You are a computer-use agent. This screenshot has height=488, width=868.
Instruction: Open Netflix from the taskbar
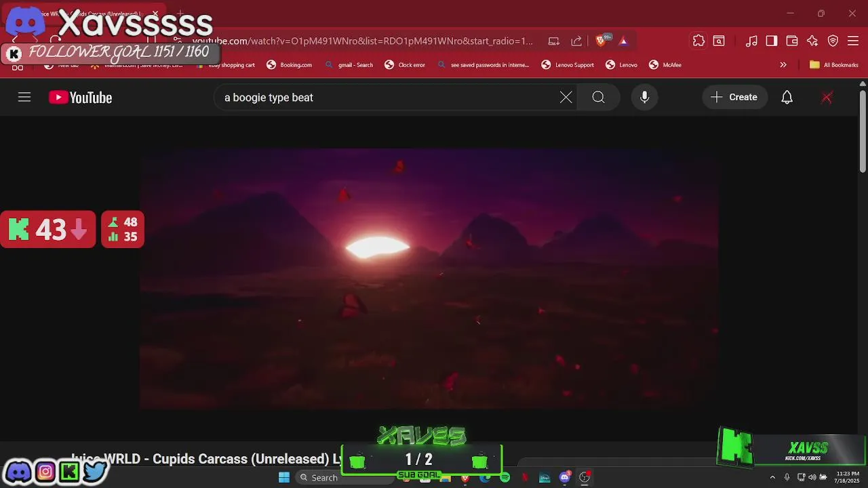[525, 477]
